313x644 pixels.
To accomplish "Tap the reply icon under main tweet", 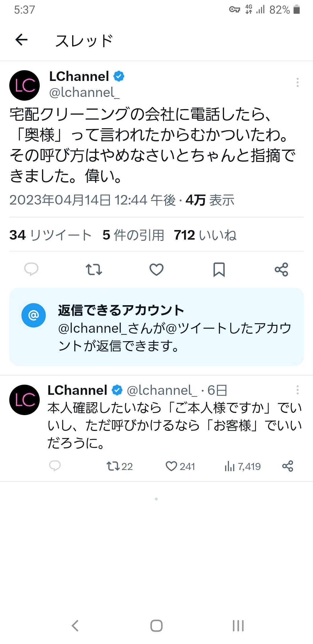I will point(31,269).
